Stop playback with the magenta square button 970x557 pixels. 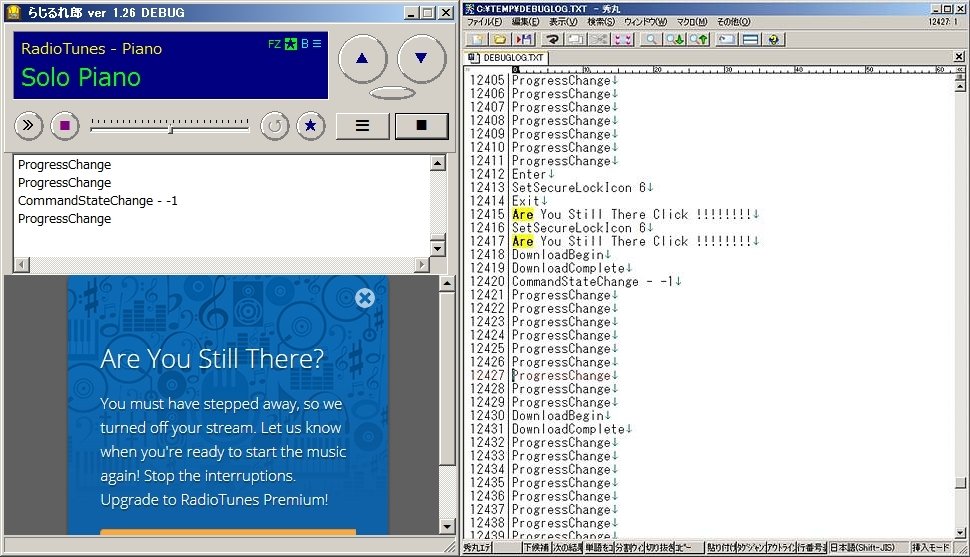pyautogui.click(x=65, y=126)
